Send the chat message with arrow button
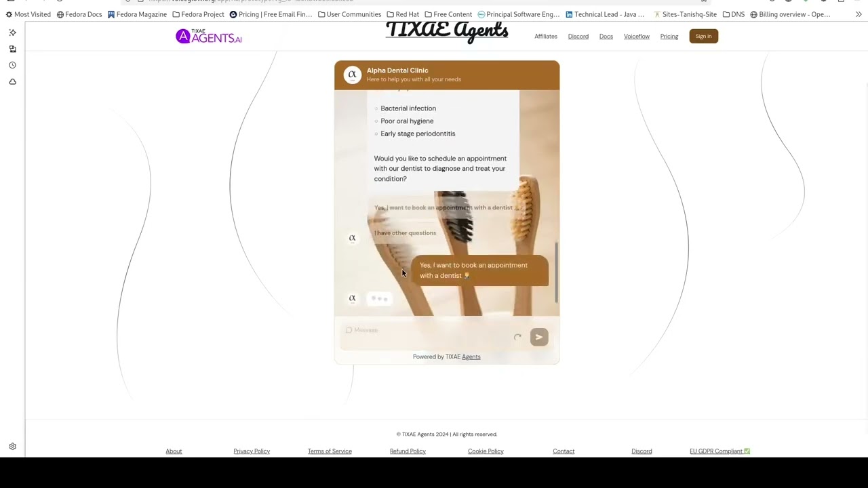The width and height of the screenshot is (868, 488). click(x=539, y=337)
